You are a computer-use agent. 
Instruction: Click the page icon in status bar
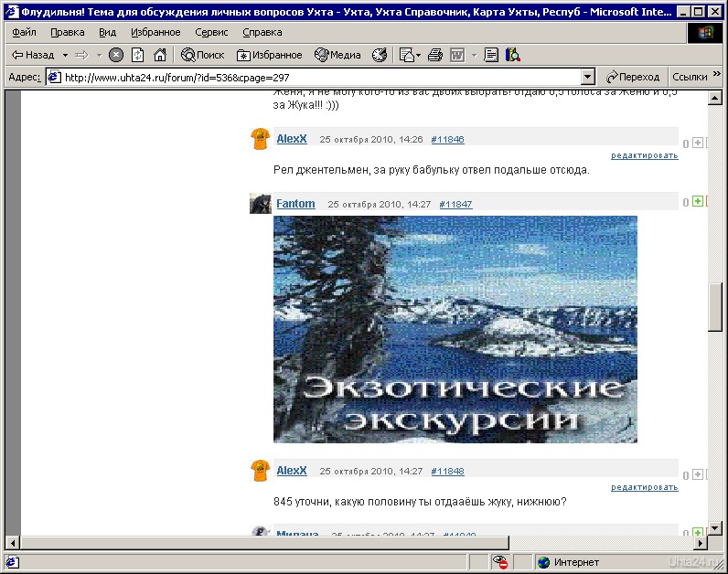[13, 562]
